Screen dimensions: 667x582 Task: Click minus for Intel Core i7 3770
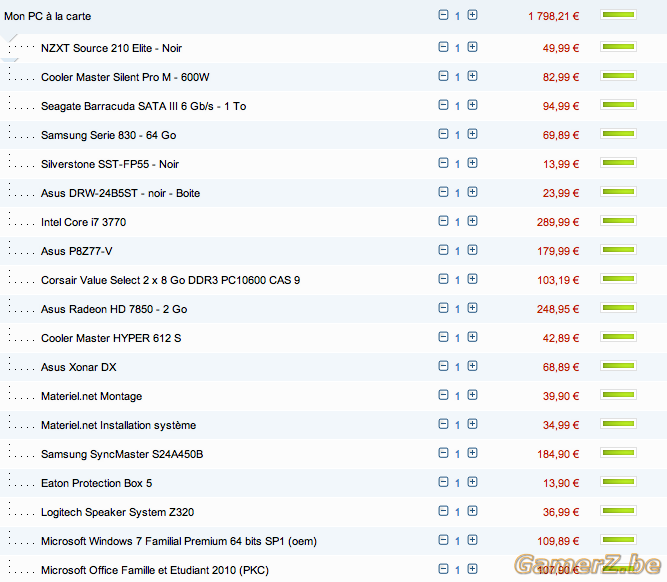443,221
